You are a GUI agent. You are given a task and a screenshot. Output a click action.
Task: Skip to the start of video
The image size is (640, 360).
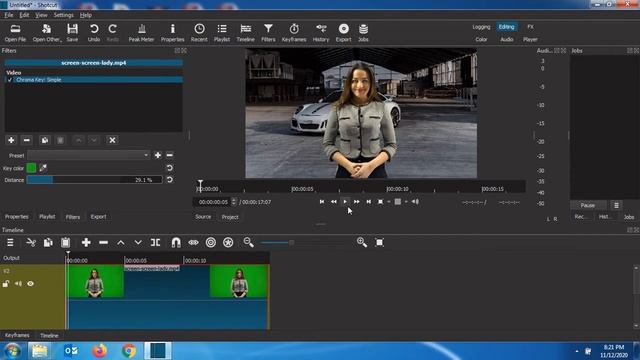pyautogui.click(x=322, y=202)
